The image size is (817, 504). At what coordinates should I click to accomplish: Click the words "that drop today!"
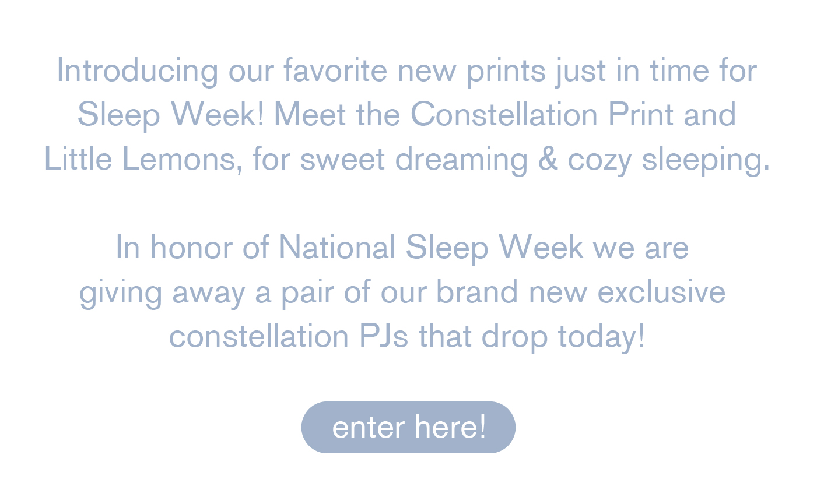[532, 337]
